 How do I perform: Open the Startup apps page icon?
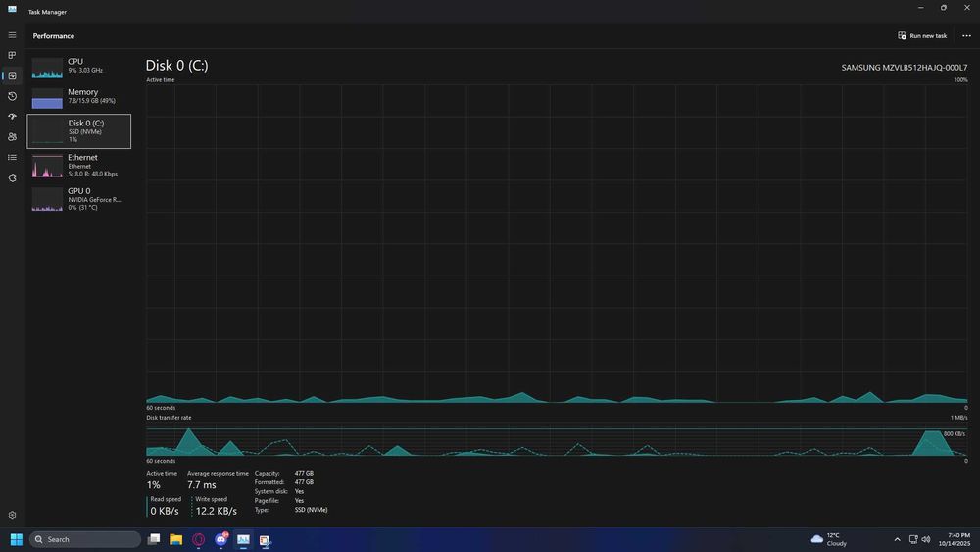[12, 117]
